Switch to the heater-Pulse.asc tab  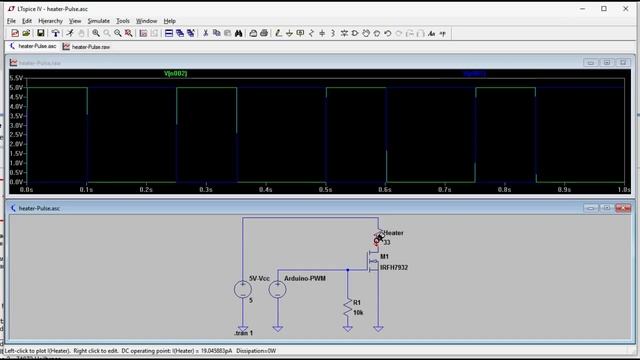pos(33,46)
